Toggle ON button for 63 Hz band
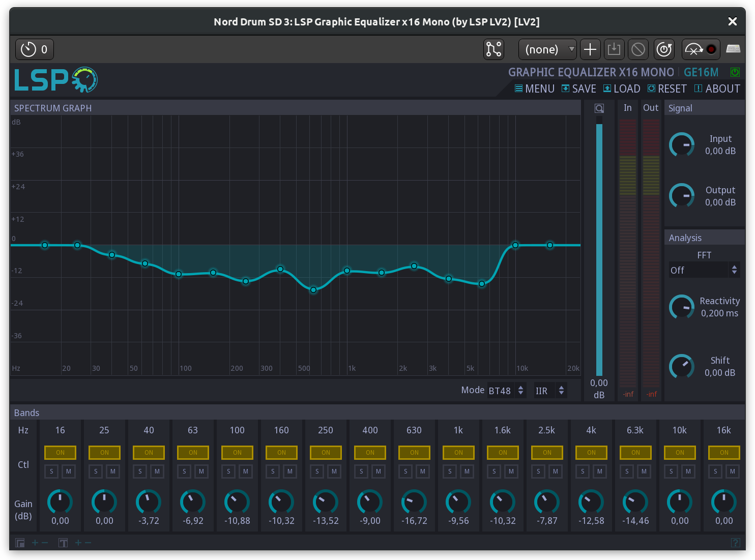This screenshot has width=755, height=560. coord(193,452)
